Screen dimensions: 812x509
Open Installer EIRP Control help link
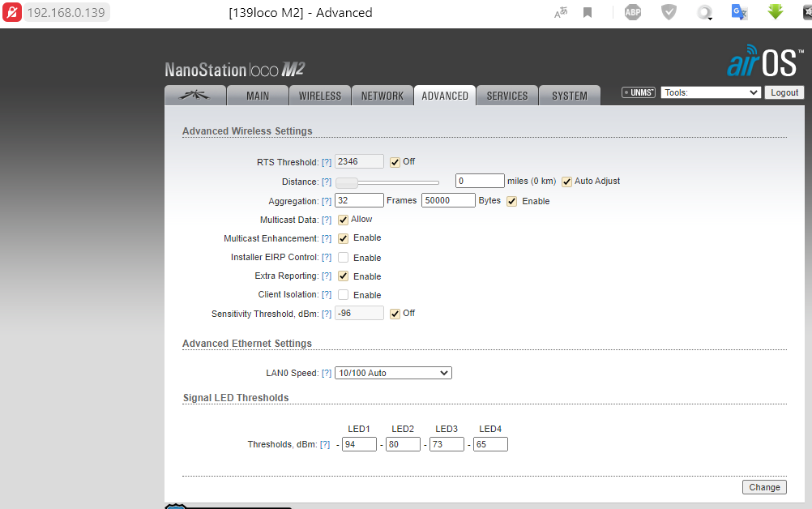tap(327, 258)
